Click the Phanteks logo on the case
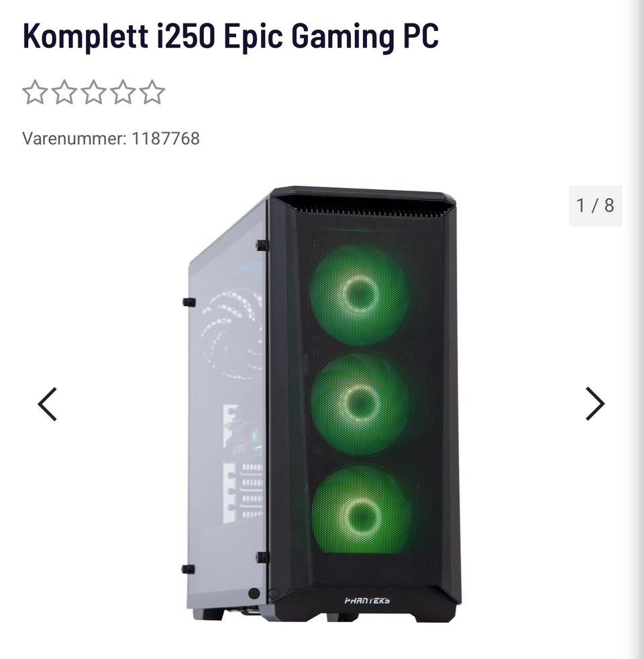Screen dimensions: 644x659 click(x=367, y=601)
